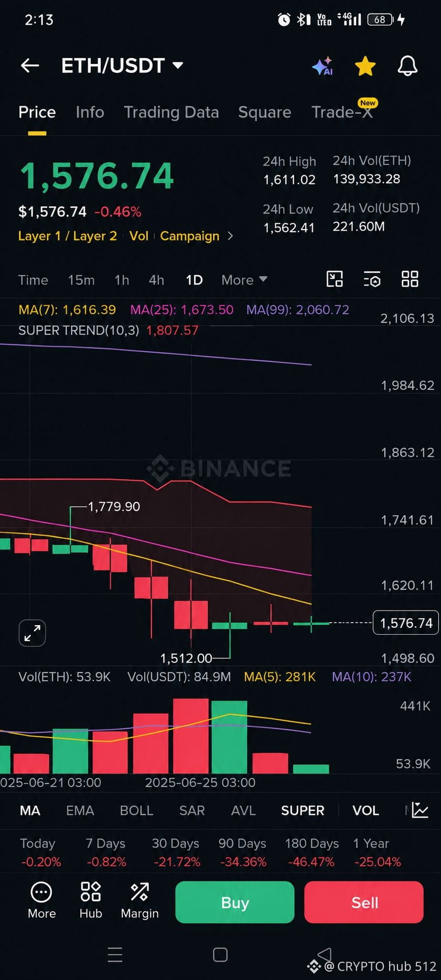Image resolution: width=441 pixels, height=980 pixels.
Task: Tap the MA(25) 1,673.50 legend
Action: (x=182, y=310)
